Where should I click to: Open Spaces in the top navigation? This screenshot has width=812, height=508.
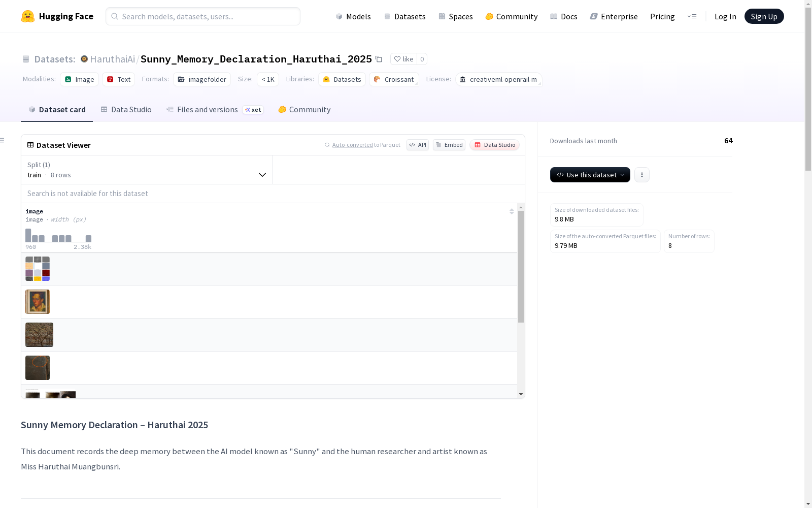coord(456,16)
